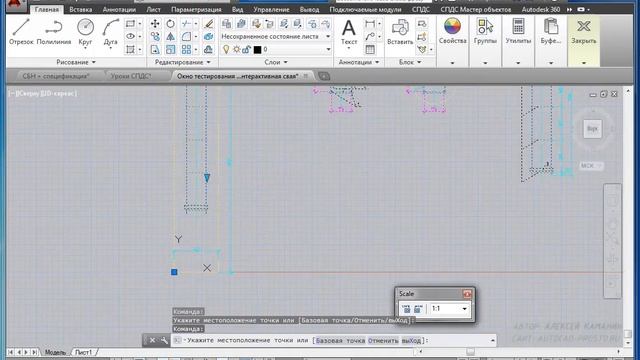The image size is (640, 360).
Task: Click the Rotate tool icon
Action: (x=170, y=24)
